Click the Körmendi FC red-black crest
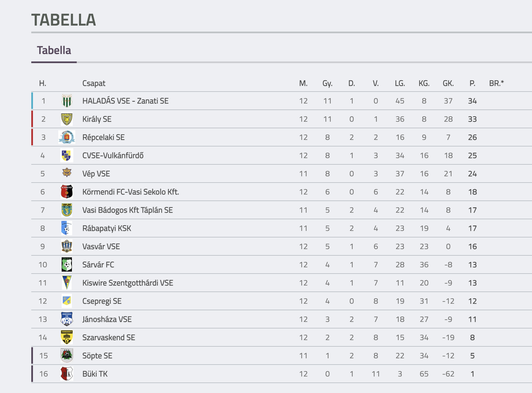 tap(67, 192)
